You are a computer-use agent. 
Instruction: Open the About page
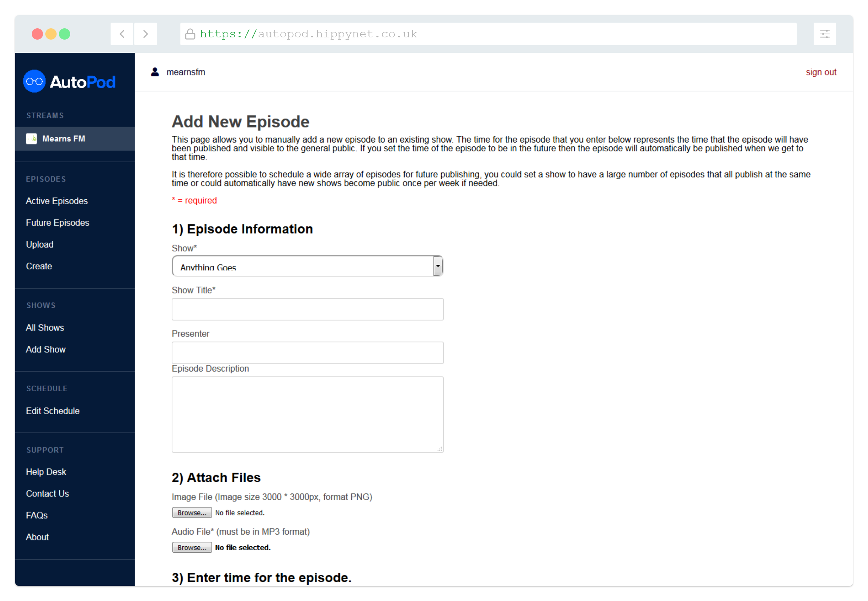(37, 537)
